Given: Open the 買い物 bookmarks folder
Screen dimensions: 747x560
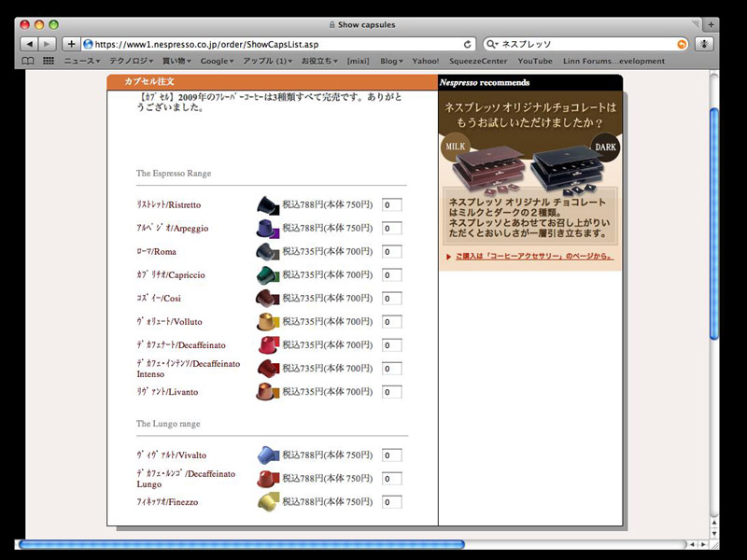Looking at the screenshot, I should (x=176, y=61).
